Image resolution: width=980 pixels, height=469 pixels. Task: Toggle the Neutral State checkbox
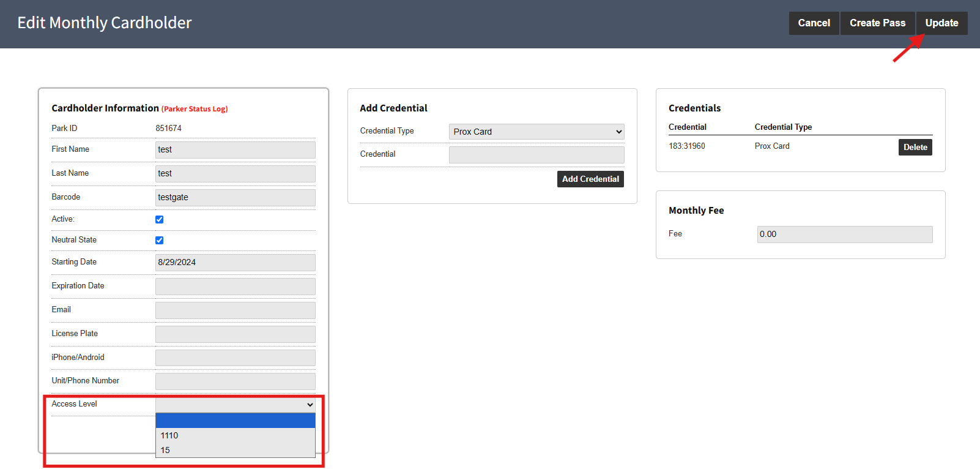[x=160, y=240]
